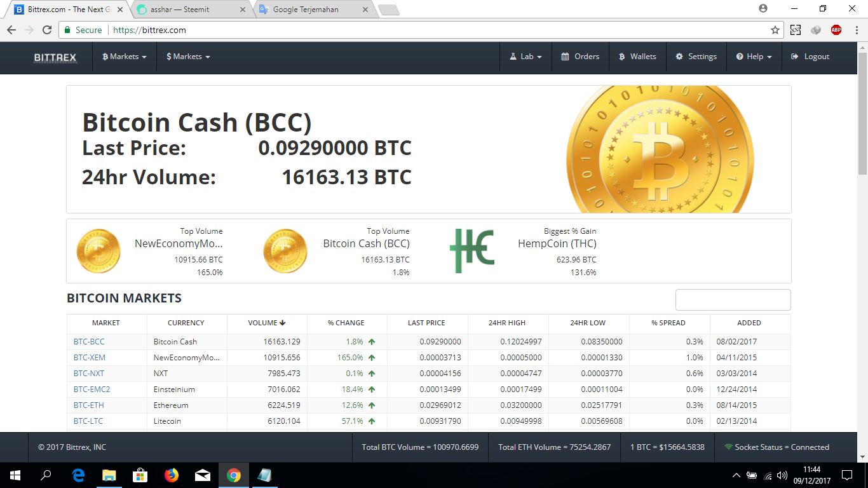The image size is (868, 488).
Task: Open the BTC-LTC market link
Action: point(88,421)
